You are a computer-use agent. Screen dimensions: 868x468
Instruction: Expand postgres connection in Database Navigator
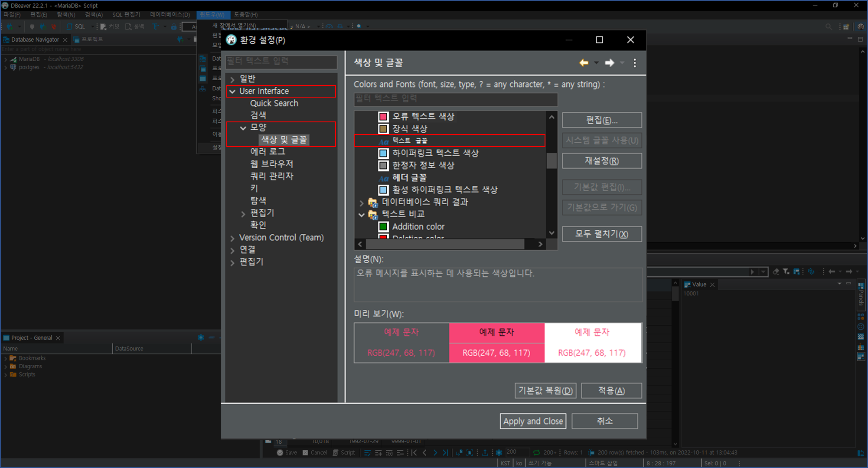tap(6, 68)
